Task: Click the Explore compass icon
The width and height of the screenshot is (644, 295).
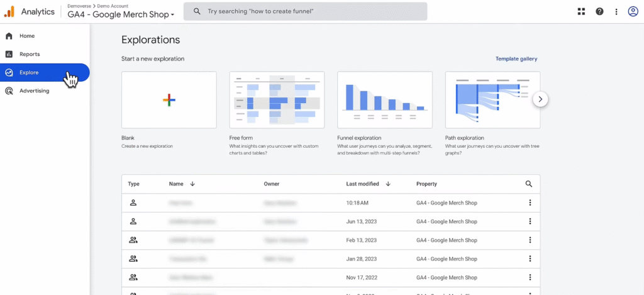Action: point(9,73)
